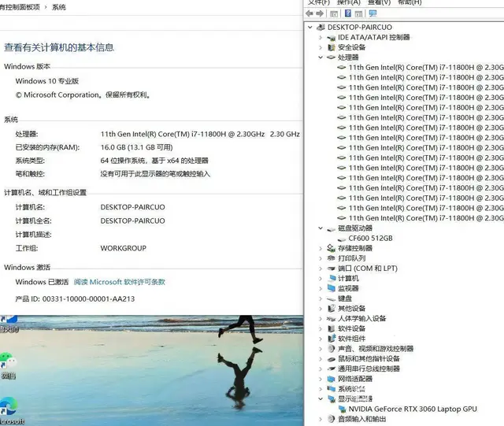Expand the 端口 (COM 和 LPT) node
Screen dimensions: 504x426
pyautogui.click(x=321, y=269)
